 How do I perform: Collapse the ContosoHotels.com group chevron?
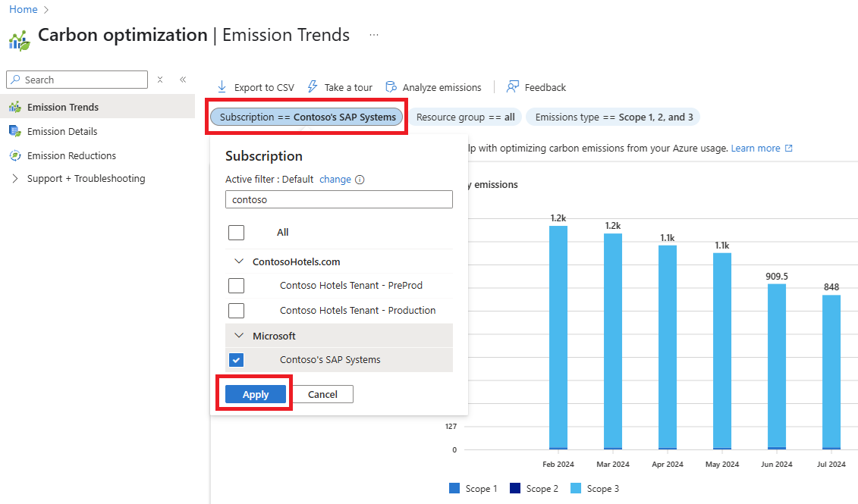point(238,261)
